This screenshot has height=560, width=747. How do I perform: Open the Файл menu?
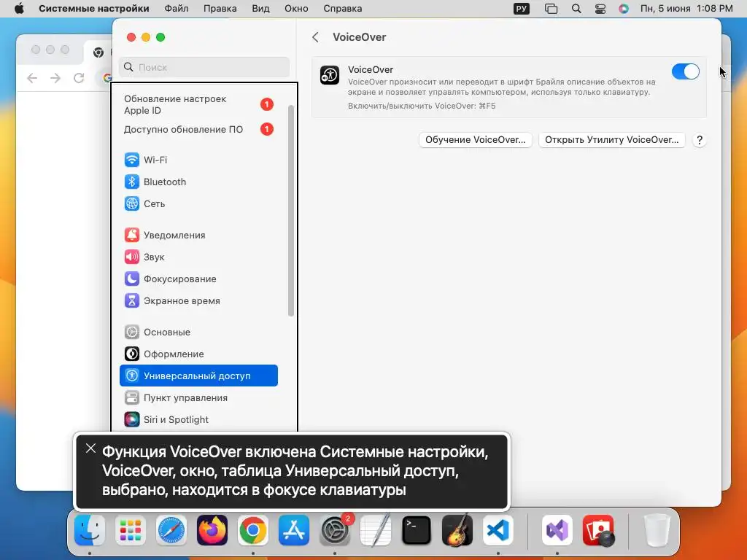[177, 9]
